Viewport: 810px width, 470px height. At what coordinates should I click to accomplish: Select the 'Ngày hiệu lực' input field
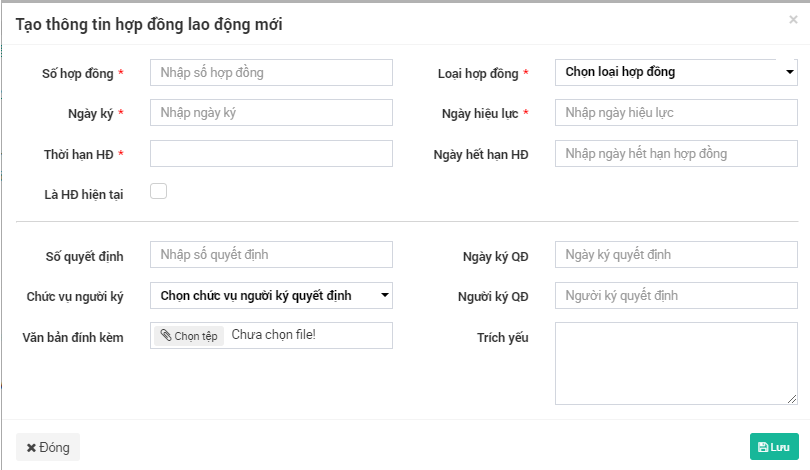[675, 113]
